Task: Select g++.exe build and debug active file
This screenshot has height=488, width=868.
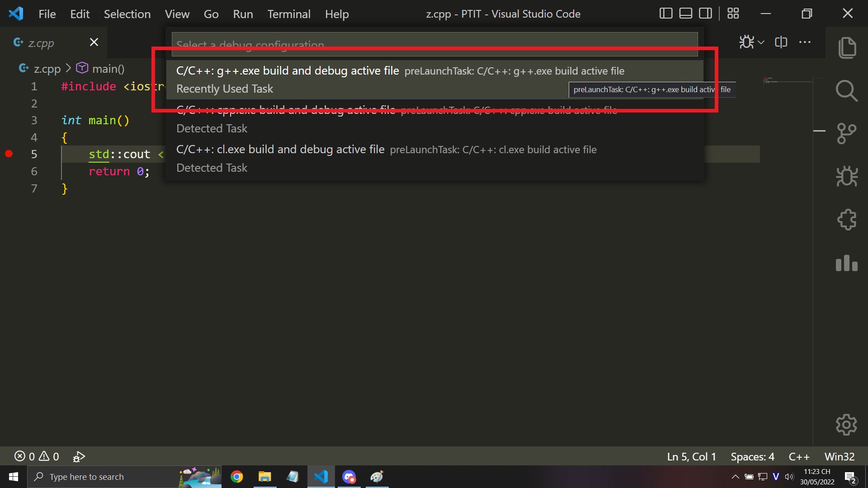Action: (434, 80)
